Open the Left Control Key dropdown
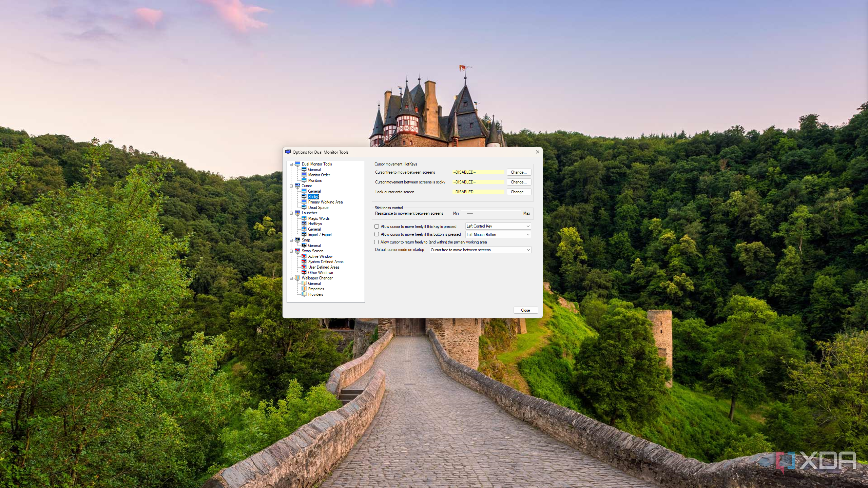This screenshot has width=868, height=488. pos(498,226)
